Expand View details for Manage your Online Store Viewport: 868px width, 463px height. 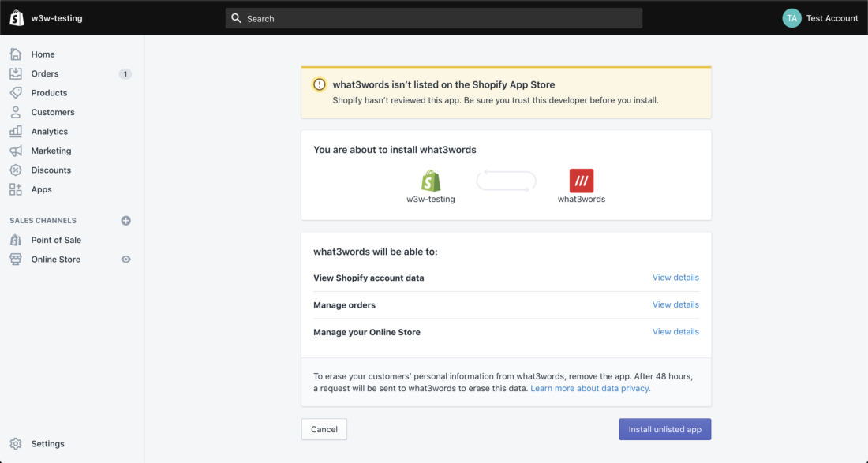[675, 331]
